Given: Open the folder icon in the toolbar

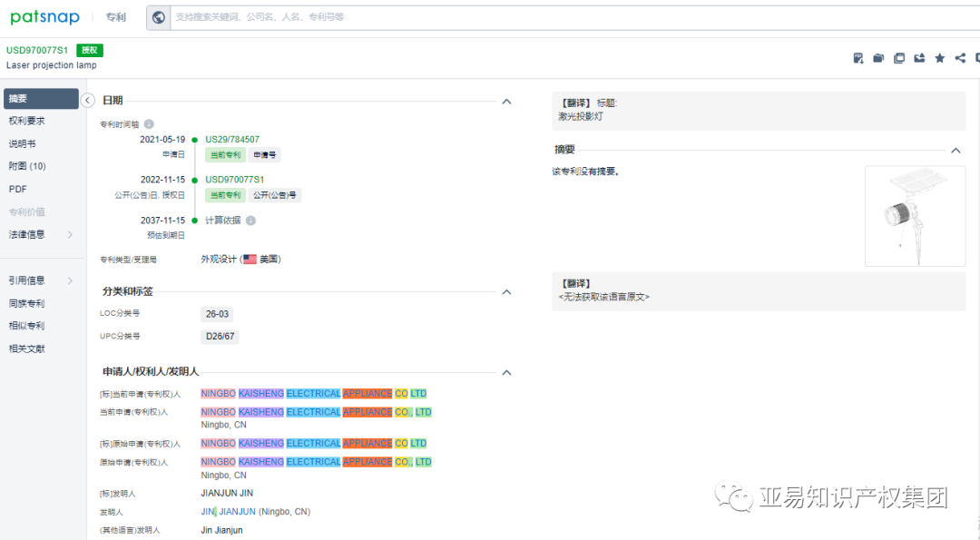Looking at the screenshot, I should click(878, 58).
